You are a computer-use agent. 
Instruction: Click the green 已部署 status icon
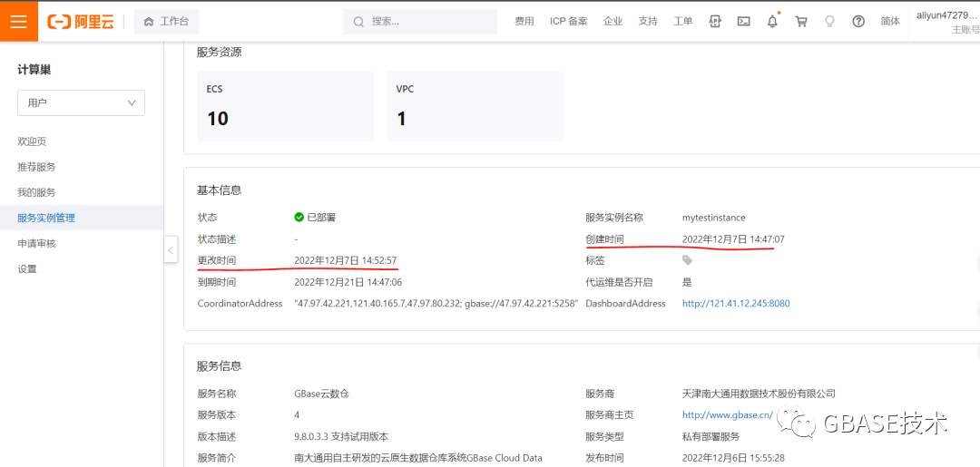coord(299,218)
